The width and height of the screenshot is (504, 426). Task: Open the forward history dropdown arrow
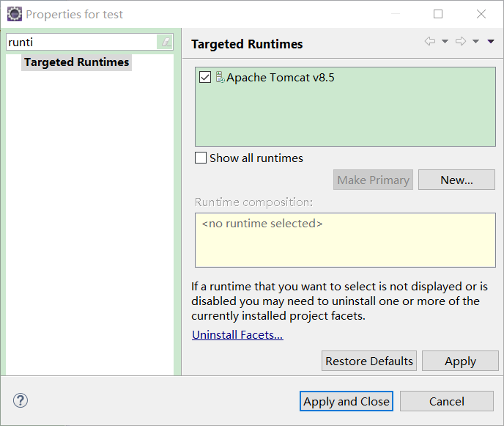475,41
